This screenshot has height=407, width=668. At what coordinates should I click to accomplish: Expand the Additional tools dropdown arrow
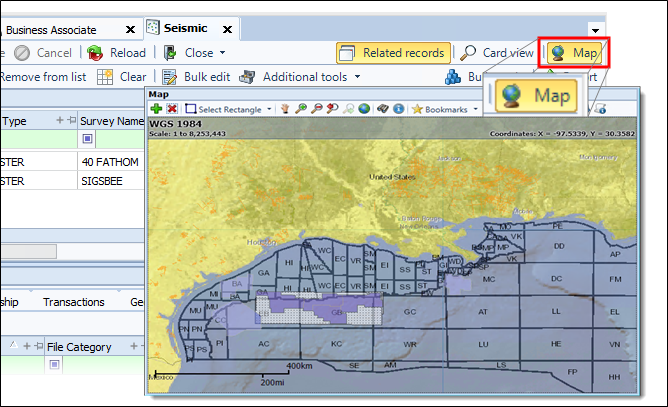pyautogui.click(x=357, y=77)
